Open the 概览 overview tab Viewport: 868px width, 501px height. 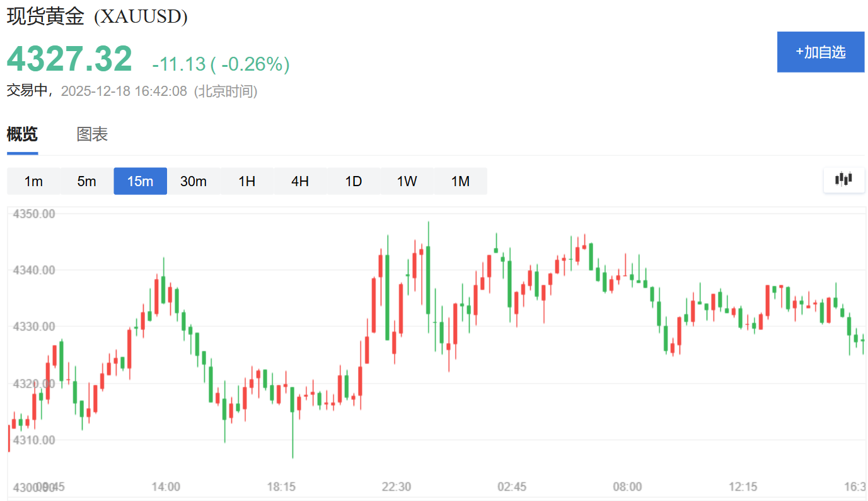point(22,134)
